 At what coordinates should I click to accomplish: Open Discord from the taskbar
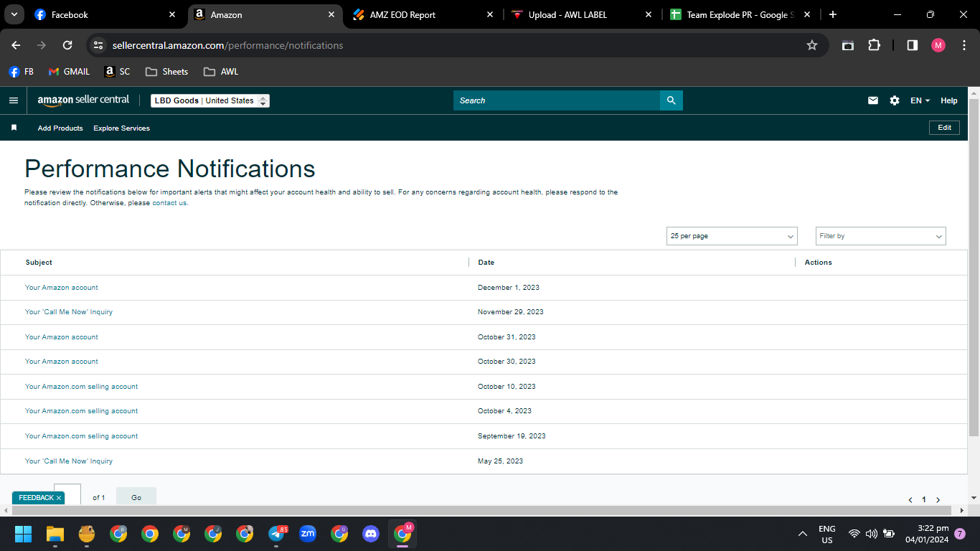pos(371,534)
